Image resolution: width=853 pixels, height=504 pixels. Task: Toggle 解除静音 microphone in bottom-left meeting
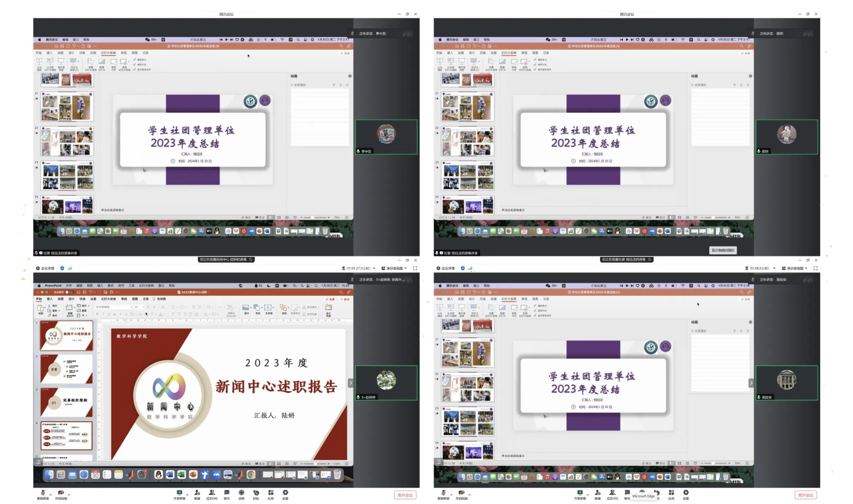tap(43, 493)
